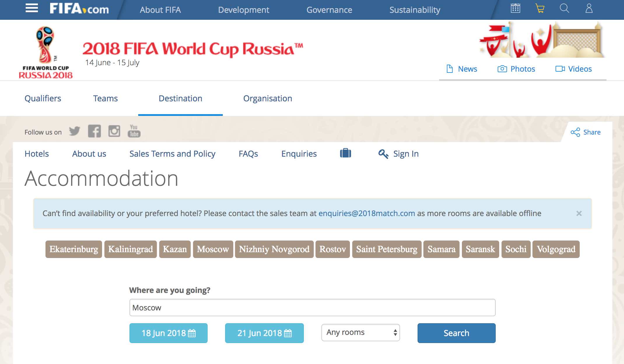Select the Kaliningrad city button
The image size is (624, 364).
131,249
